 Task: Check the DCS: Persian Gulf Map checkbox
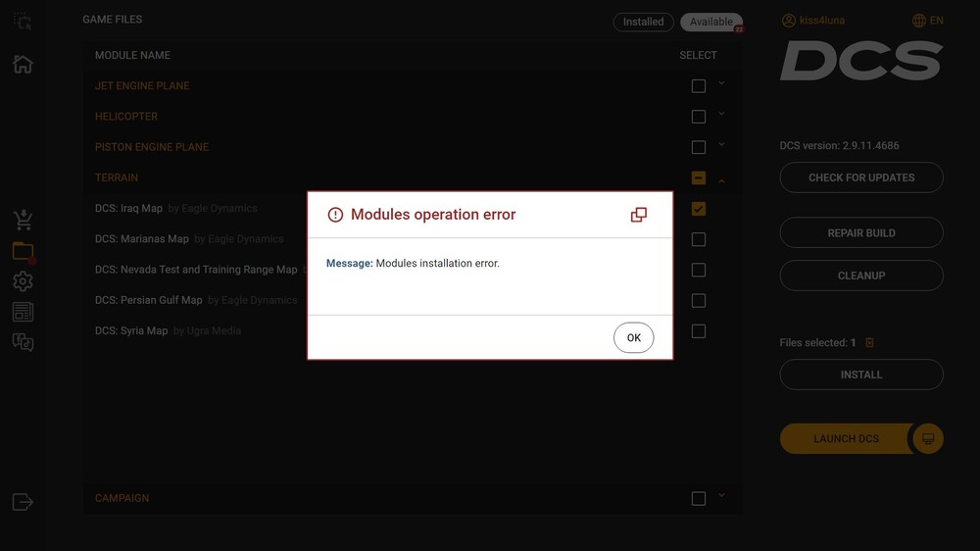coord(699,301)
